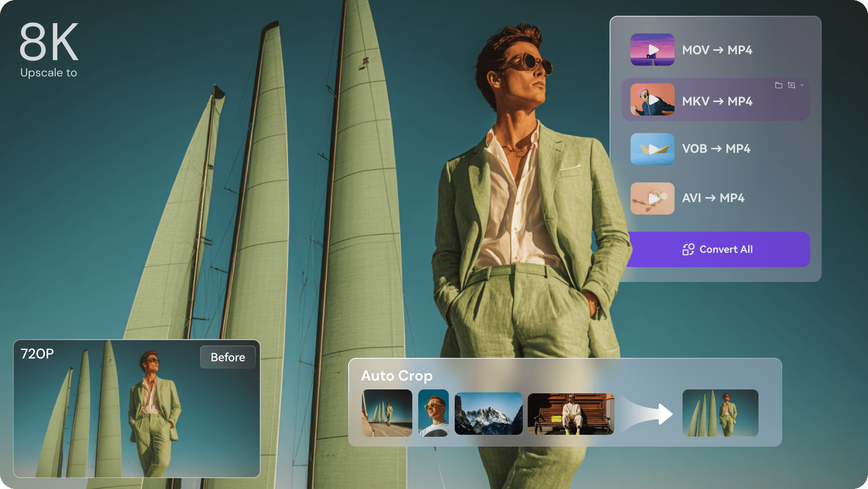Image resolution: width=868 pixels, height=489 pixels.
Task: Play the MOV video thumbnail
Action: [x=652, y=50]
